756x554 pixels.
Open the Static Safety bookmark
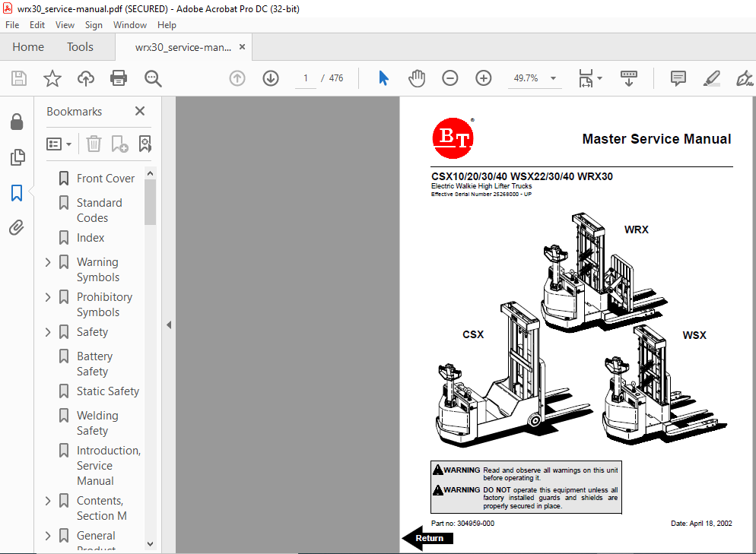tap(108, 391)
